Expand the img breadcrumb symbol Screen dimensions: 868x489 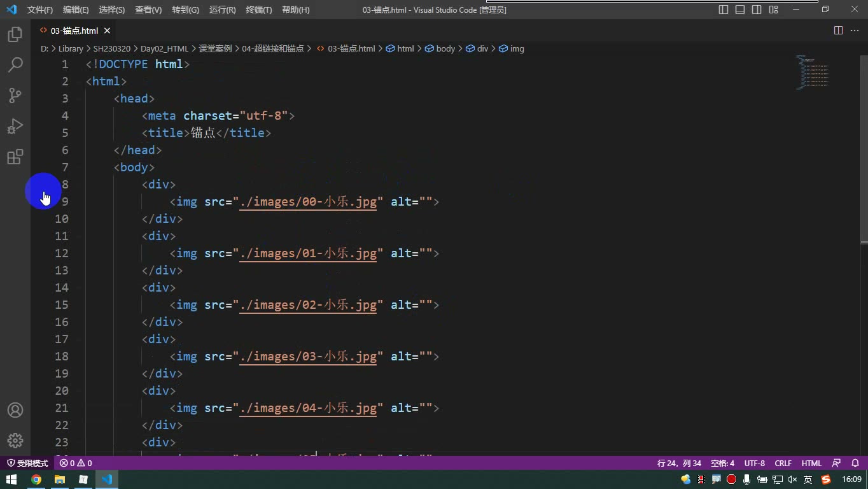(x=512, y=48)
